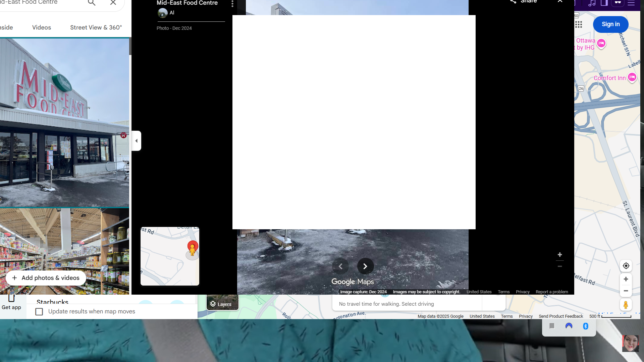
Task: Click the Bluetooth tray icon
Action: (x=586, y=326)
